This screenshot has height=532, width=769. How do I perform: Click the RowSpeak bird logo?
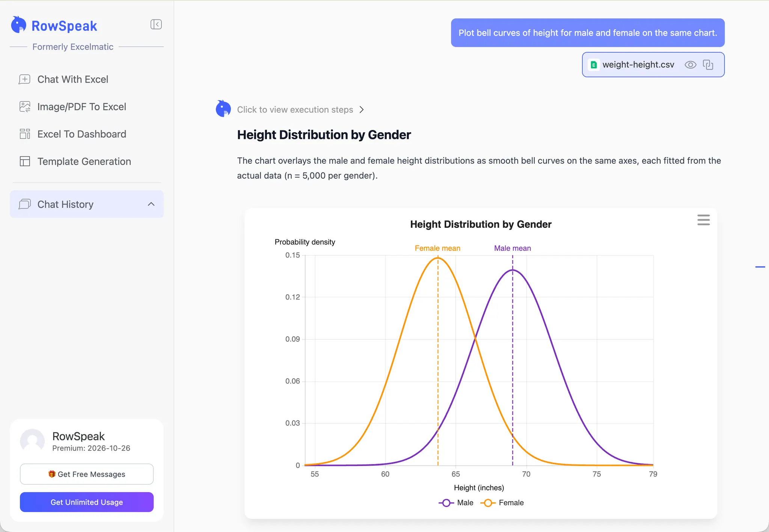[18, 25]
